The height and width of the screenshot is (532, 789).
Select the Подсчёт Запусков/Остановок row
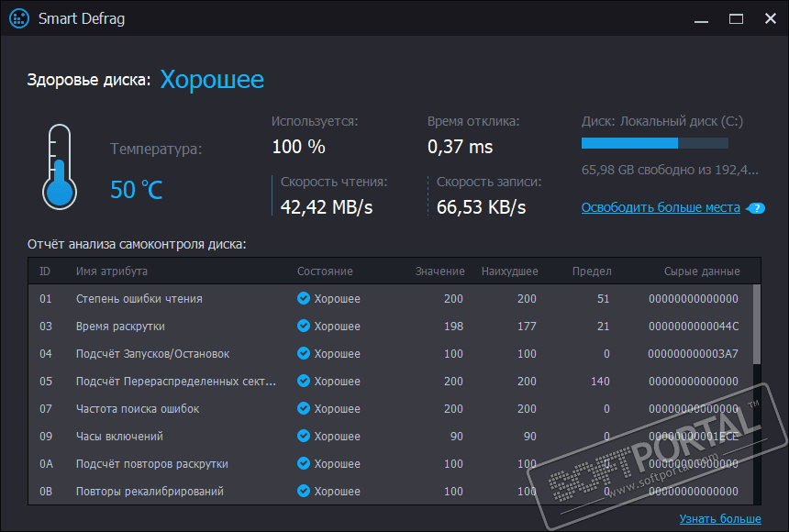(x=152, y=354)
